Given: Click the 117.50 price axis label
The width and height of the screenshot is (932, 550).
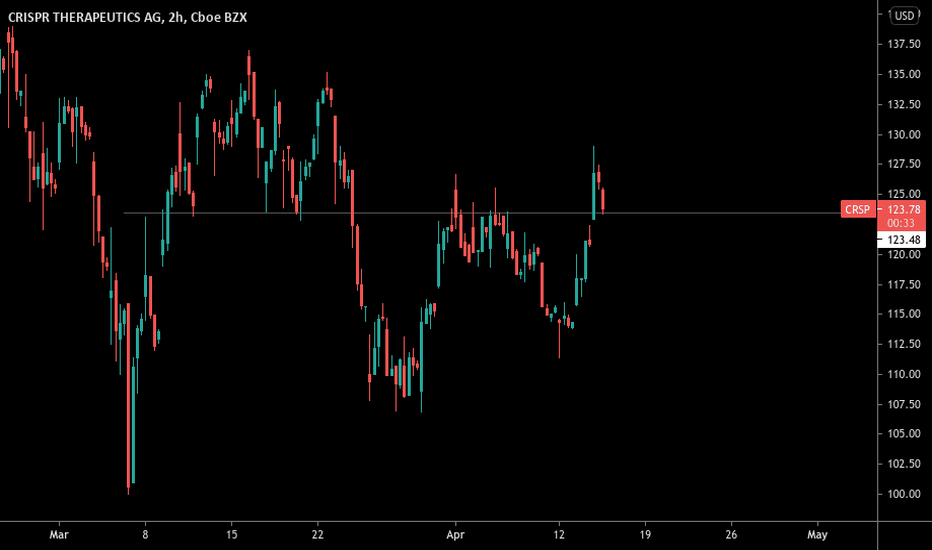Looking at the screenshot, I should point(903,284).
